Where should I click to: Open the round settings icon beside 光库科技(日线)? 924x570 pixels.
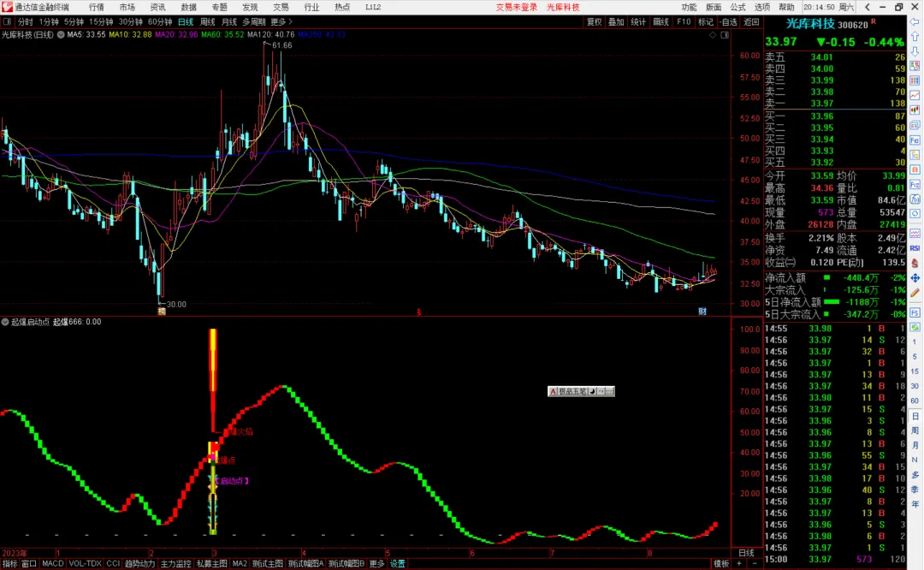61,35
